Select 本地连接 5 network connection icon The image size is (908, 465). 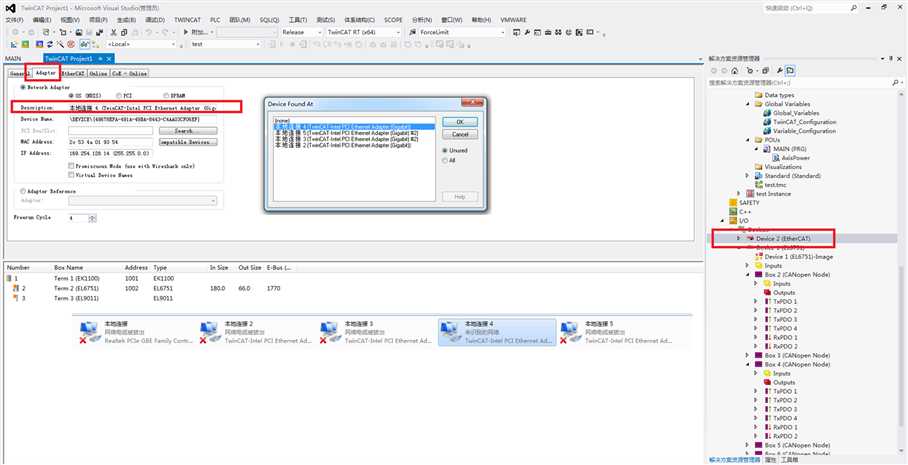click(570, 334)
